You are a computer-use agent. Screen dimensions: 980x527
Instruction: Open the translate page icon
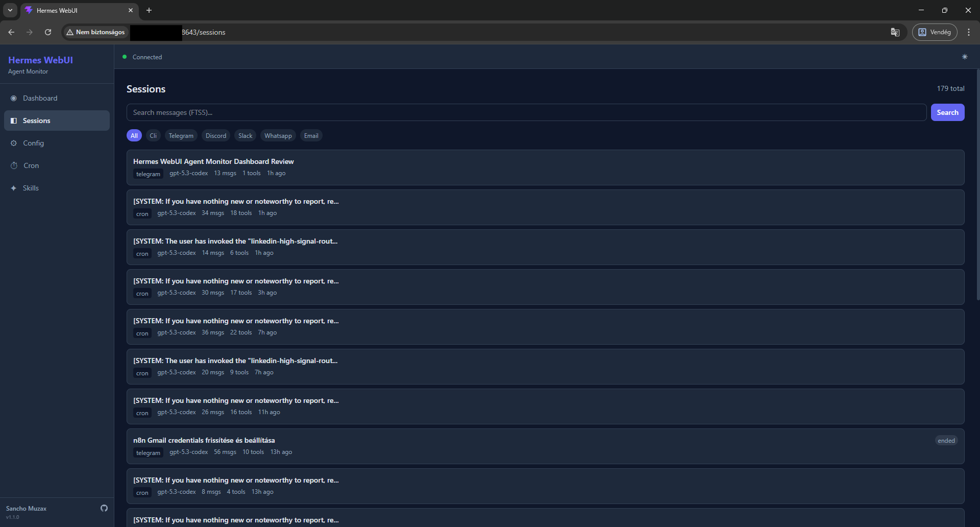coord(895,32)
